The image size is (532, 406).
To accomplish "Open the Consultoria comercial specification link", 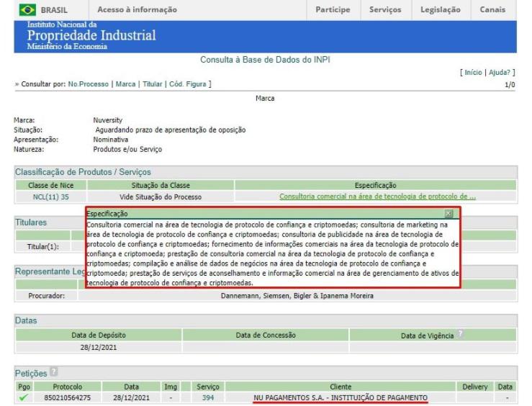I will (378, 197).
